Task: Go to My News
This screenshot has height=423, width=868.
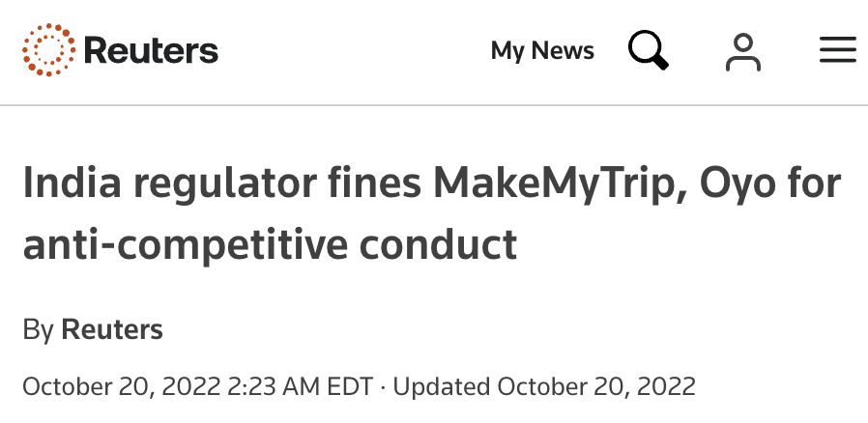Action: pos(542,50)
